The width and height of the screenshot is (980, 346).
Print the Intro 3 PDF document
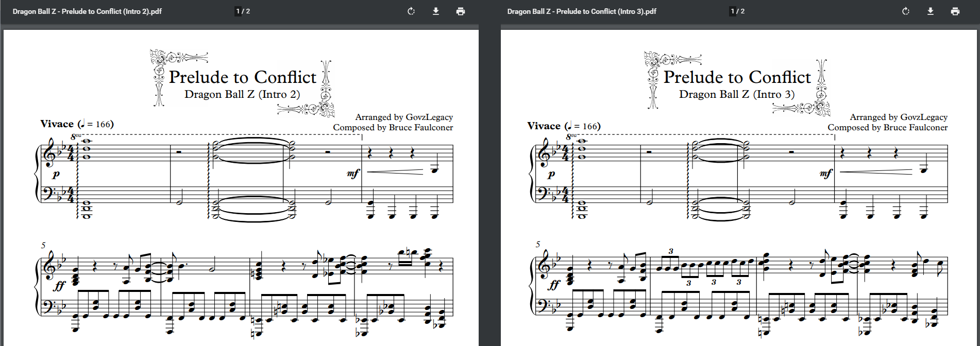(x=955, y=11)
